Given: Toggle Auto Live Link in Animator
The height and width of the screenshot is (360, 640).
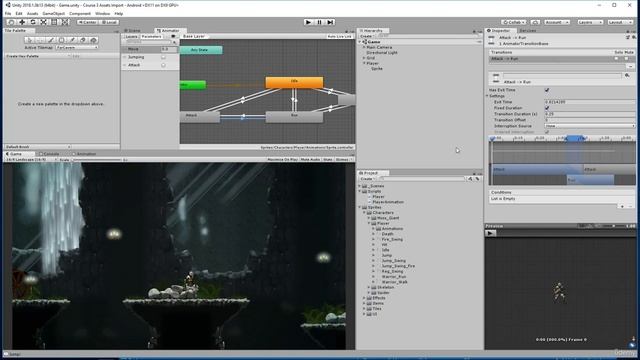Looking at the screenshot, I should 339,36.
